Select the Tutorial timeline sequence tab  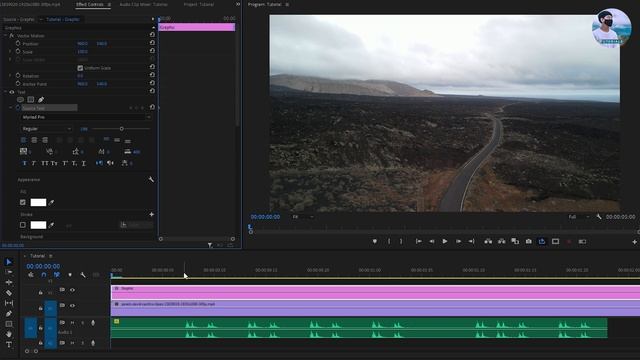[38, 256]
